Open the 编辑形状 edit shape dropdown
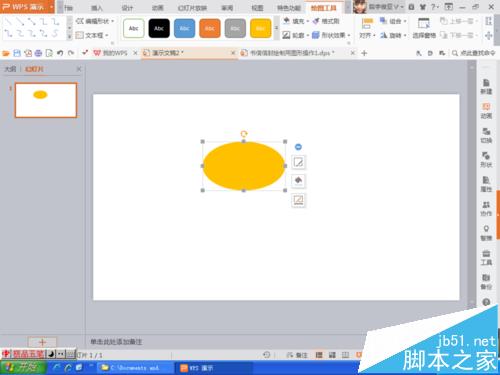Screen dimensions: 500x375 click(x=95, y=21)
